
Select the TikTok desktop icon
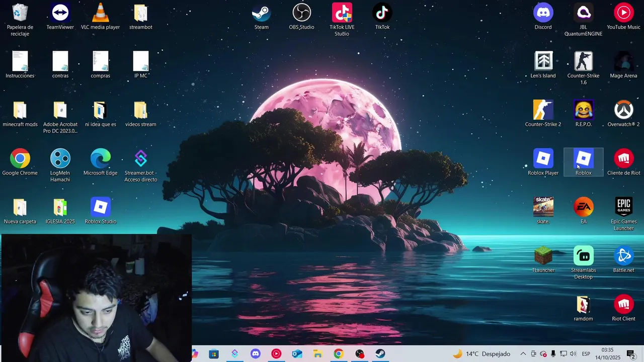click(x=382, y=17)
